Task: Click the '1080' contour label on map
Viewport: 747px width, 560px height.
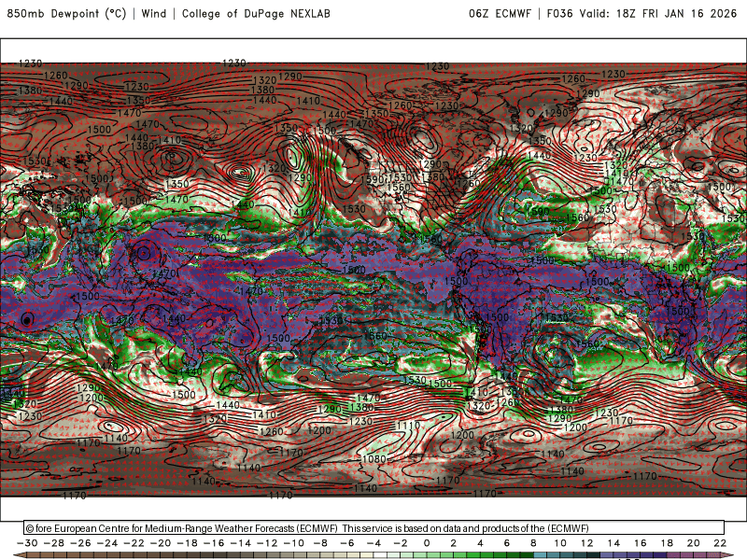Action: tap(374, 459)
